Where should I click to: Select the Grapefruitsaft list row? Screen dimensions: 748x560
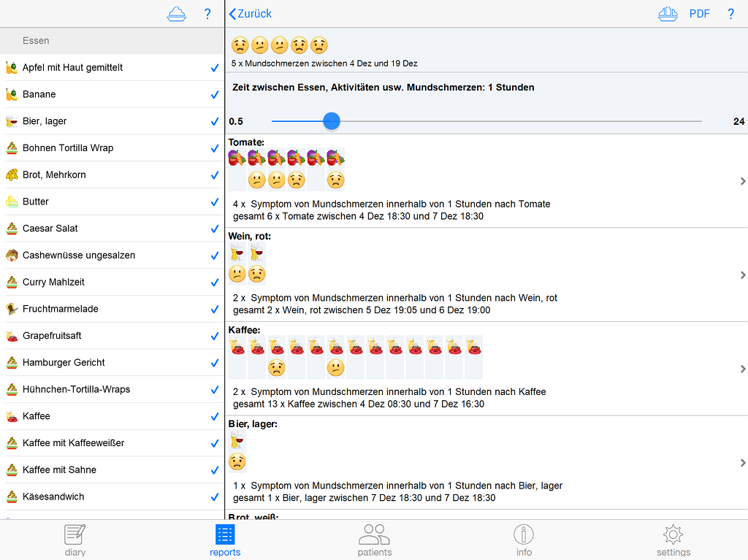coord(112,336)
